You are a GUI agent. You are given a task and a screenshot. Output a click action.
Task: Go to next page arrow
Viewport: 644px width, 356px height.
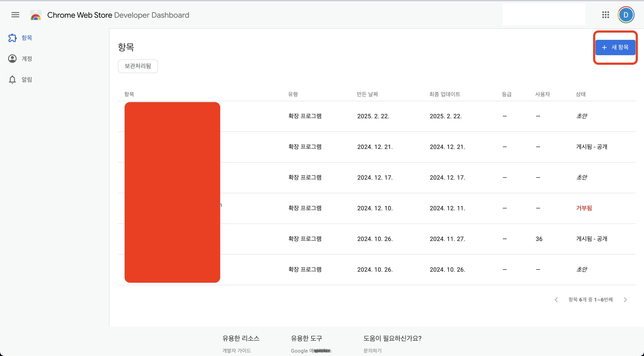point(625,300)
